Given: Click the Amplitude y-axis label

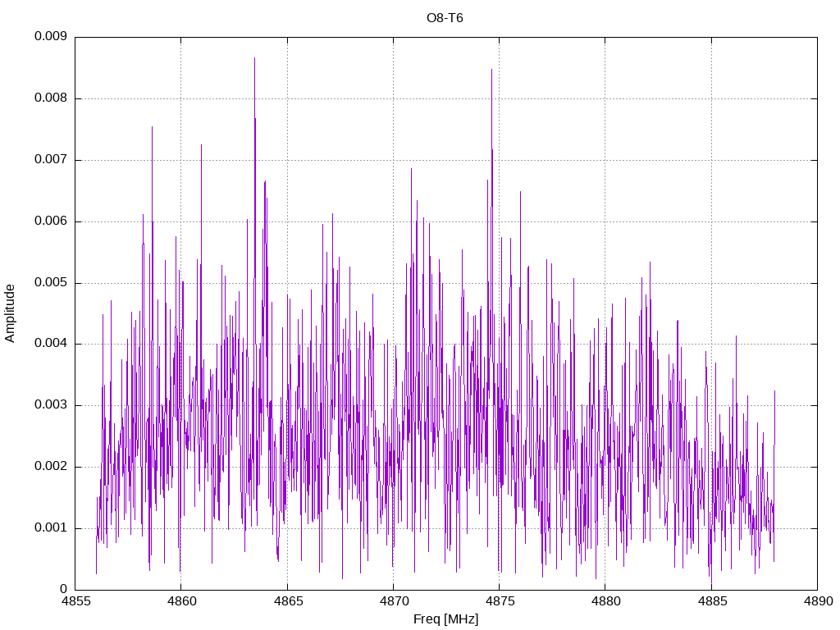Looking at the screenshot, I should (x=10, y=313).
